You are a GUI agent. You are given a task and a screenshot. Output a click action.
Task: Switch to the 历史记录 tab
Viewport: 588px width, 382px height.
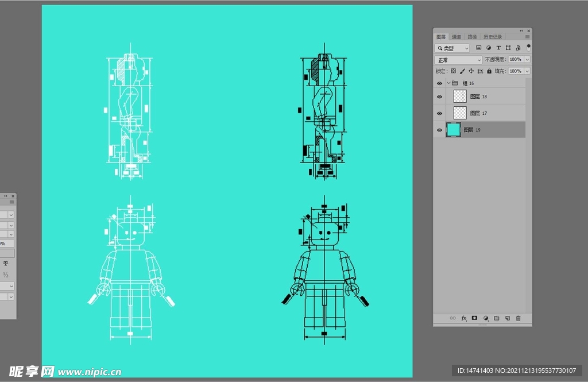[x=492, y=37]
